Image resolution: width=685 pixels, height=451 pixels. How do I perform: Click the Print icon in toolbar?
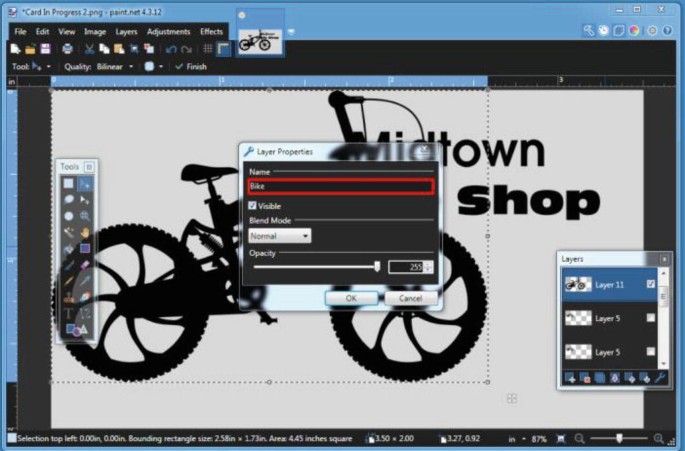pyautogui.click(x=67, y=49)
